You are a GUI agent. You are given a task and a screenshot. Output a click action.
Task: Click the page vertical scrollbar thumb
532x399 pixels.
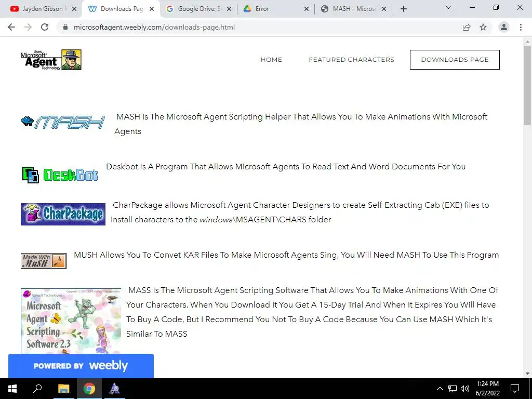(x=527, y=86)
